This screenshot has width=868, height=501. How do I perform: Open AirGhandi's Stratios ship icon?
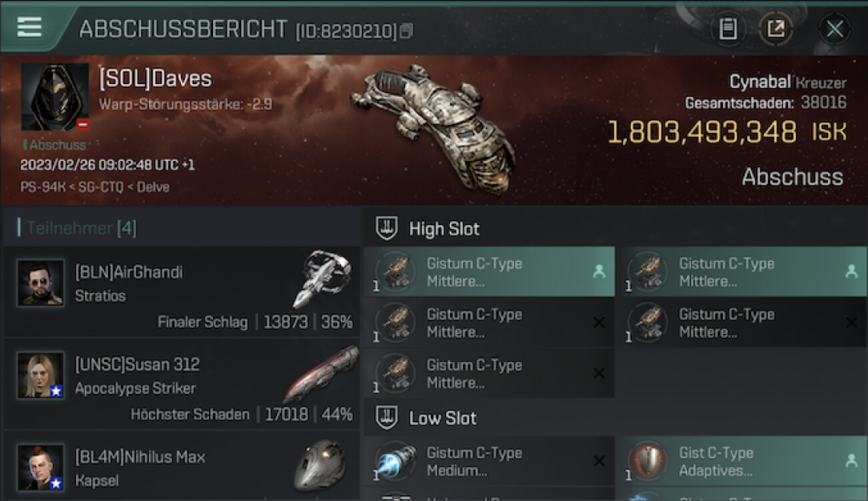point(322,279)
